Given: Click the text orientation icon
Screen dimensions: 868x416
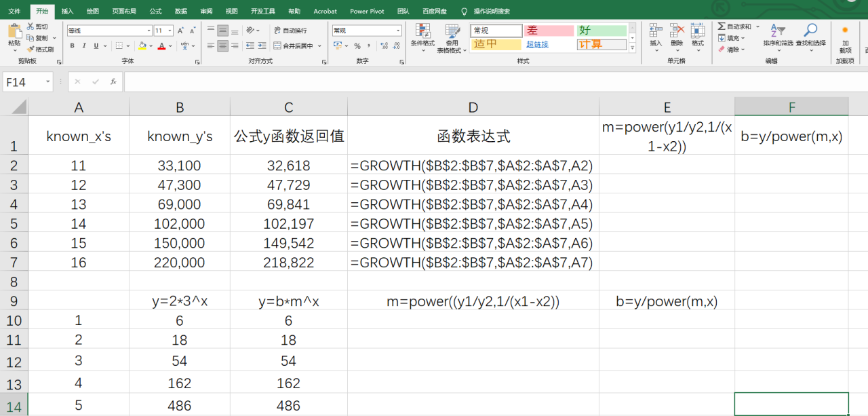Looking at the screenshot, I should (250, 30).
